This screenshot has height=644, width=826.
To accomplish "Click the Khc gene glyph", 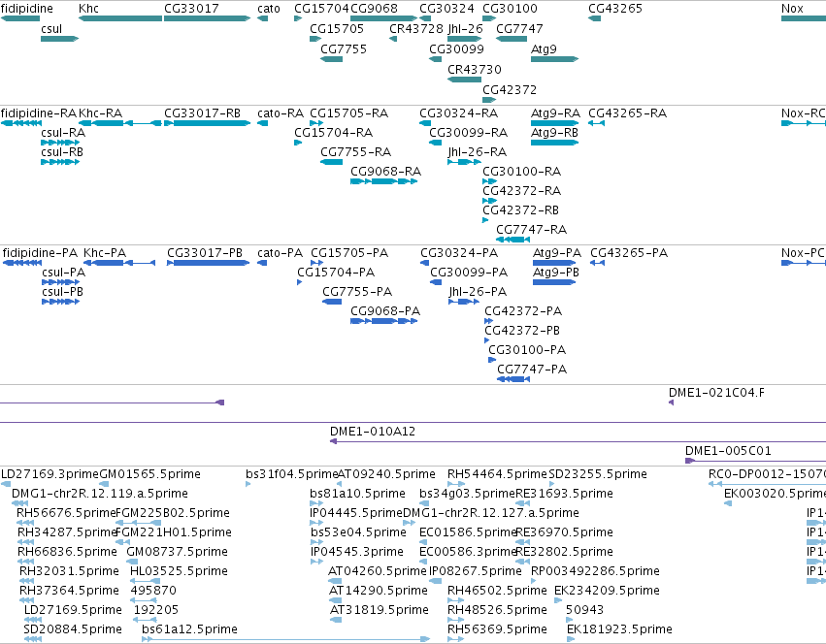I will click(120, 18).
